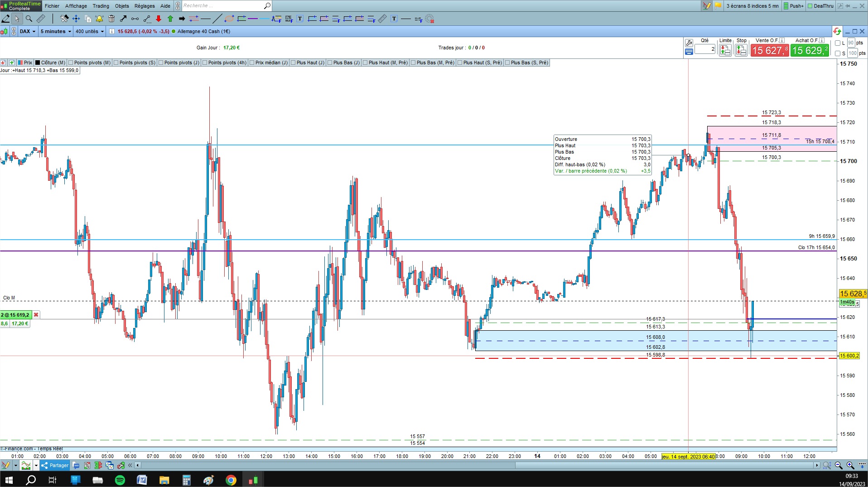
Task: Click the alert bell icon
Action: (99, 19)
